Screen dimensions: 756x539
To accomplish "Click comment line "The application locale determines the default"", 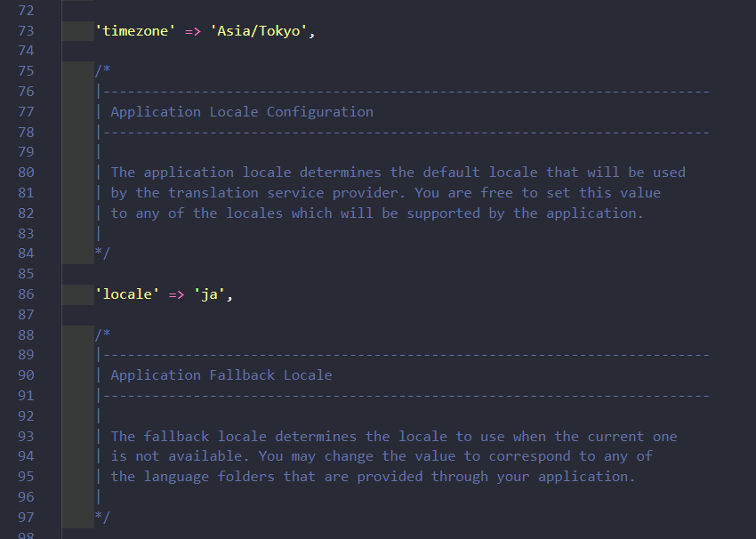I will pyautogui.click(x=398, y=173).
